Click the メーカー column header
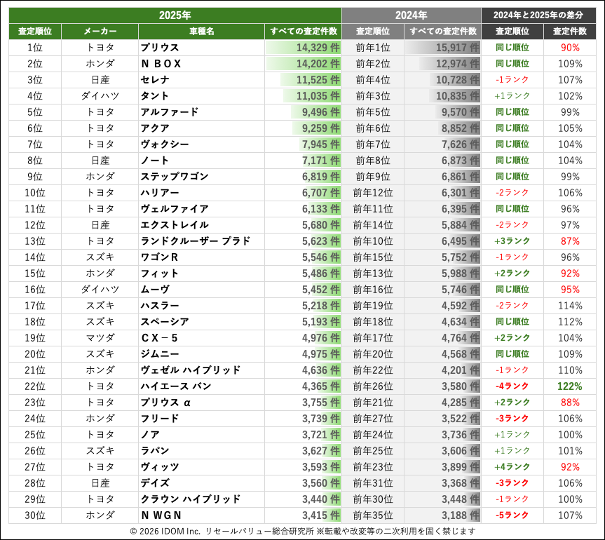This screenshot has height=540, width=605. (x=100, y=32)
